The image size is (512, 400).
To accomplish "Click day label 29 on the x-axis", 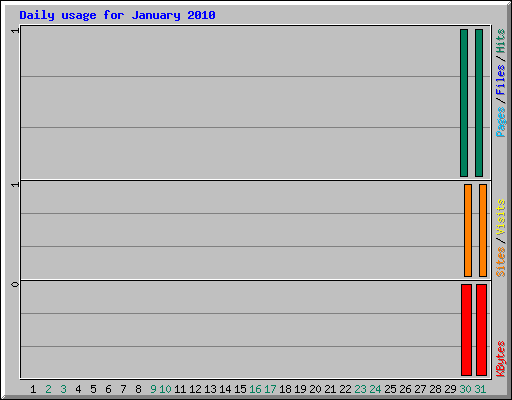I will pos(450,389).
